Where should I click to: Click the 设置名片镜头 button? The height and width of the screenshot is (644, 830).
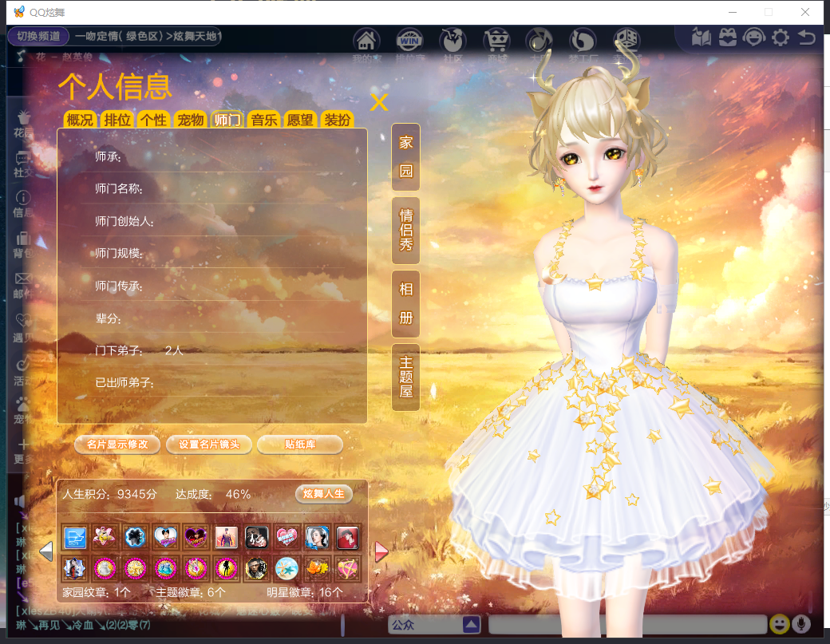coord(209,444)
